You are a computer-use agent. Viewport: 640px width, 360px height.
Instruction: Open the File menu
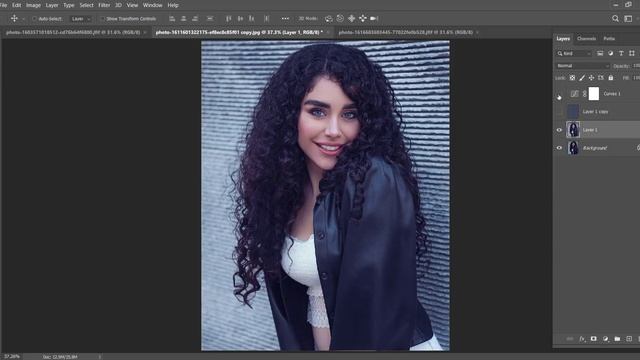(4, 5)
